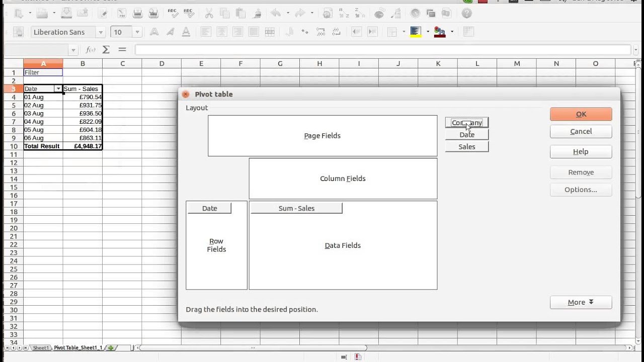Click the Cut scissors icon
The height and width of the screenshot is (362, 644).
[x=209, y=14]
